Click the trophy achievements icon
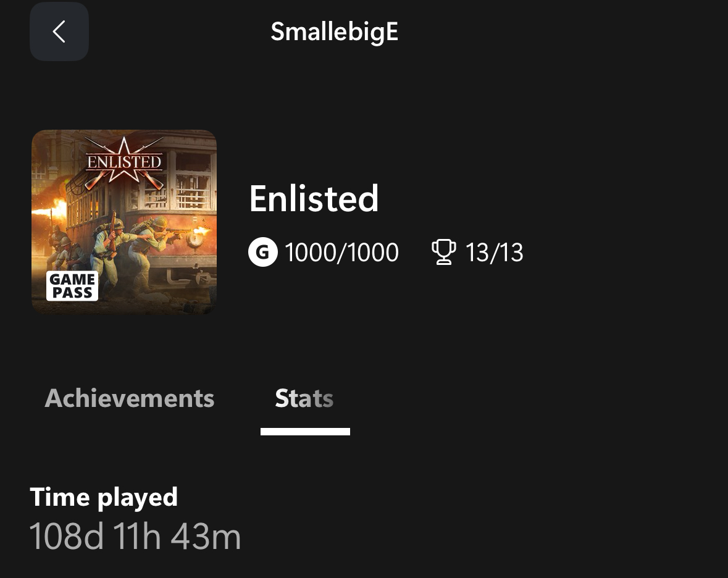728x578 pixels. click(443, 253)
